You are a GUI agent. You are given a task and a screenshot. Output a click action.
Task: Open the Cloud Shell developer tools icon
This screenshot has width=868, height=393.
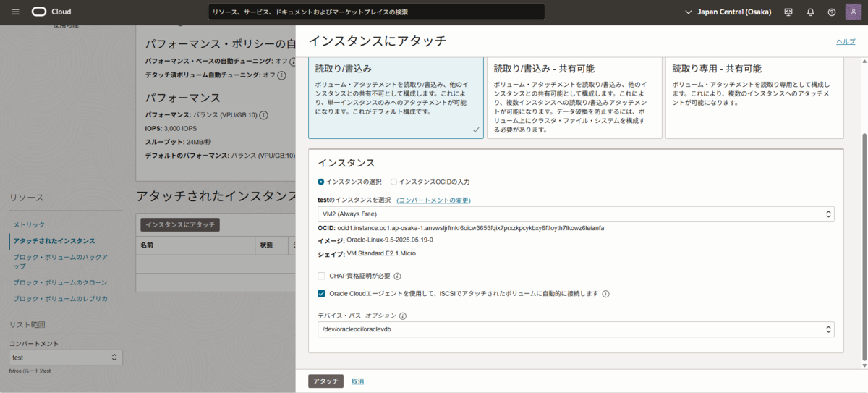point(788,12)
